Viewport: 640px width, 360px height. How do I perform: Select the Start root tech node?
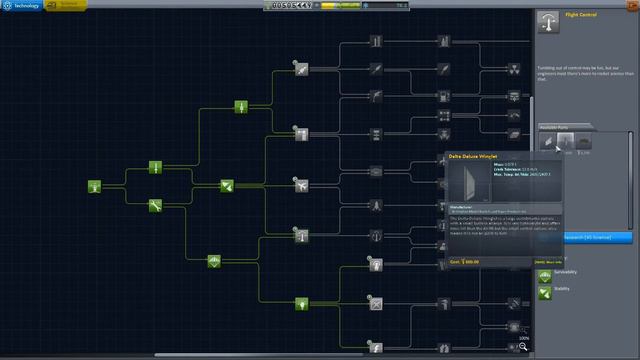(x=94, y=187)
